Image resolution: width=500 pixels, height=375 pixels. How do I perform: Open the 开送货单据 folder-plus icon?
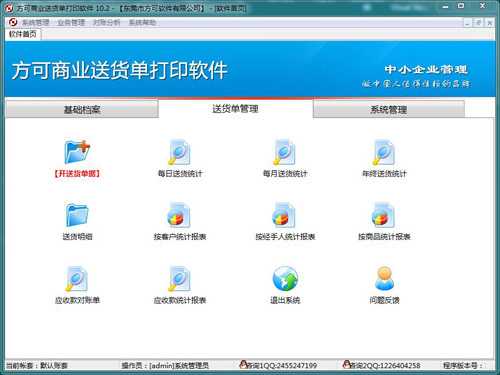pyautogui.click(x=77, y=152)
